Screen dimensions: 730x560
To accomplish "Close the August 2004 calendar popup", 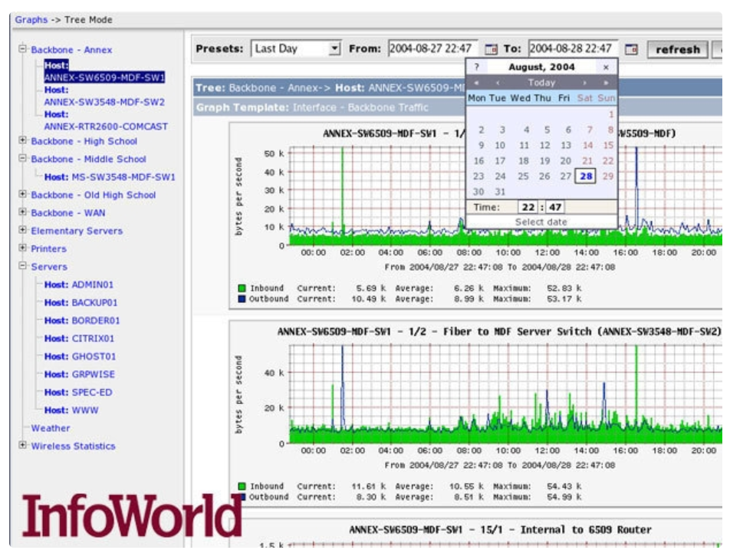I will tap(606, 67).
